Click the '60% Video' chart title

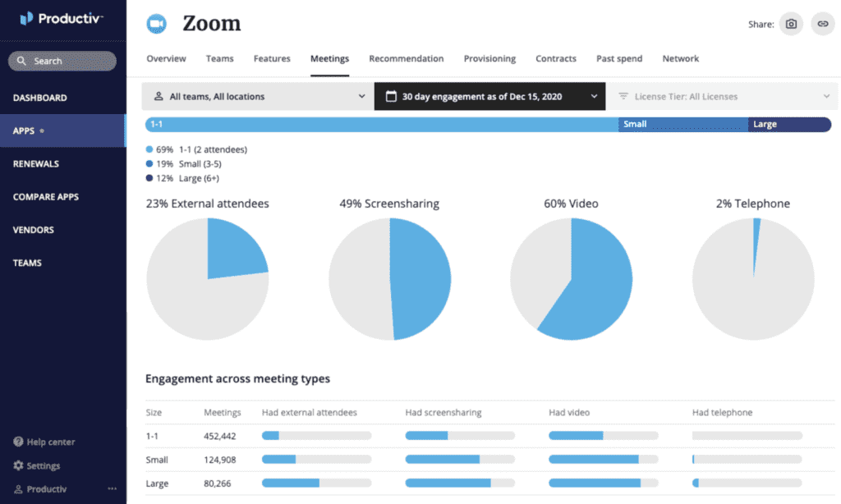(572, 204)
